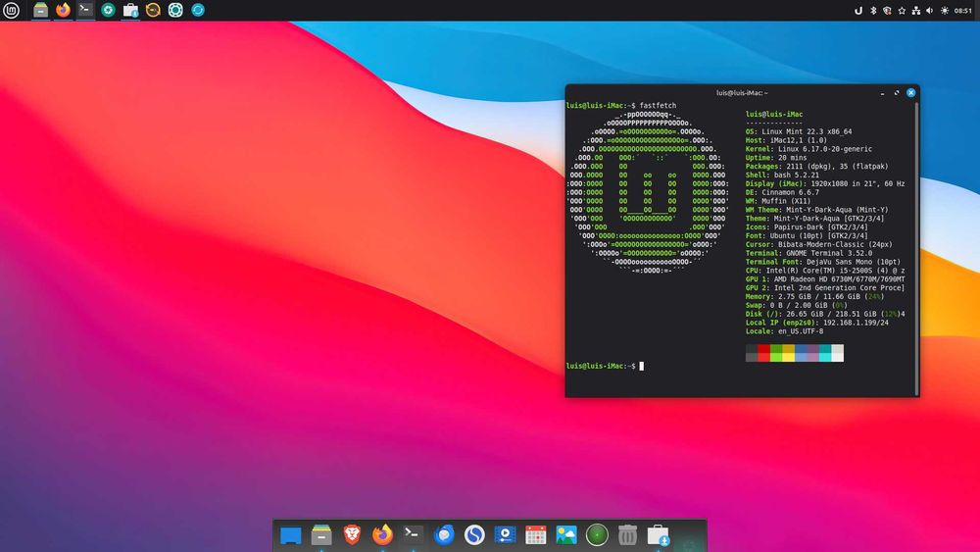Open the image viewer in dock

coord(566,535)
